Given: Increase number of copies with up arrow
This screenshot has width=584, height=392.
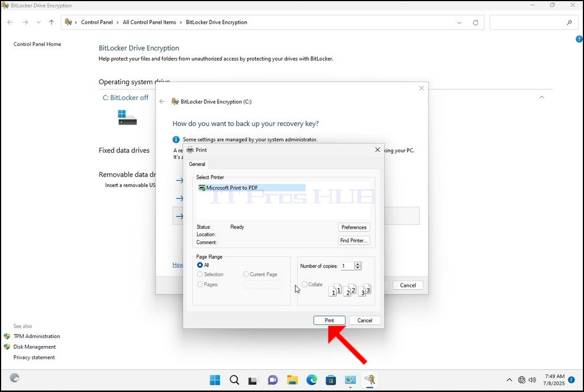Looking at the screenshot, I should pos(358,264).
